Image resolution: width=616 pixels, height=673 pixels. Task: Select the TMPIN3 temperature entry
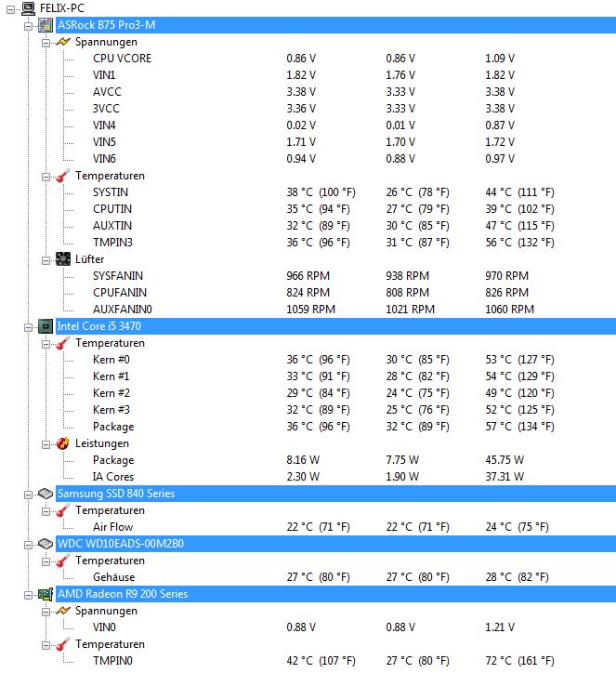pyautogui.click(x=112, y=243)
